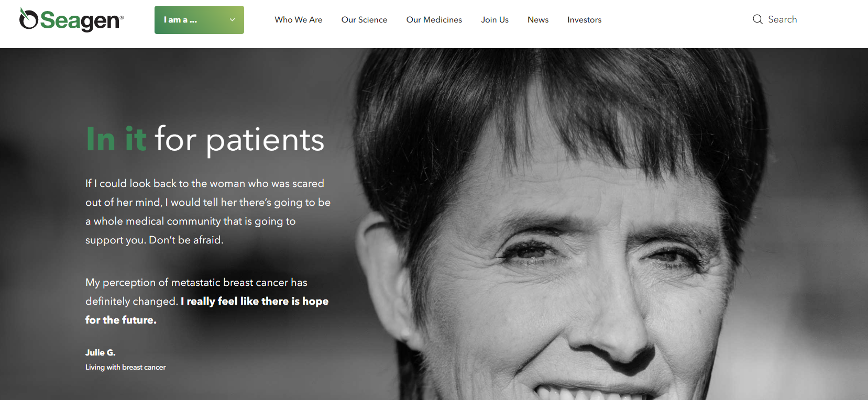
Task: Click the chevron in the green dropdown
Action: coord(232,20)
